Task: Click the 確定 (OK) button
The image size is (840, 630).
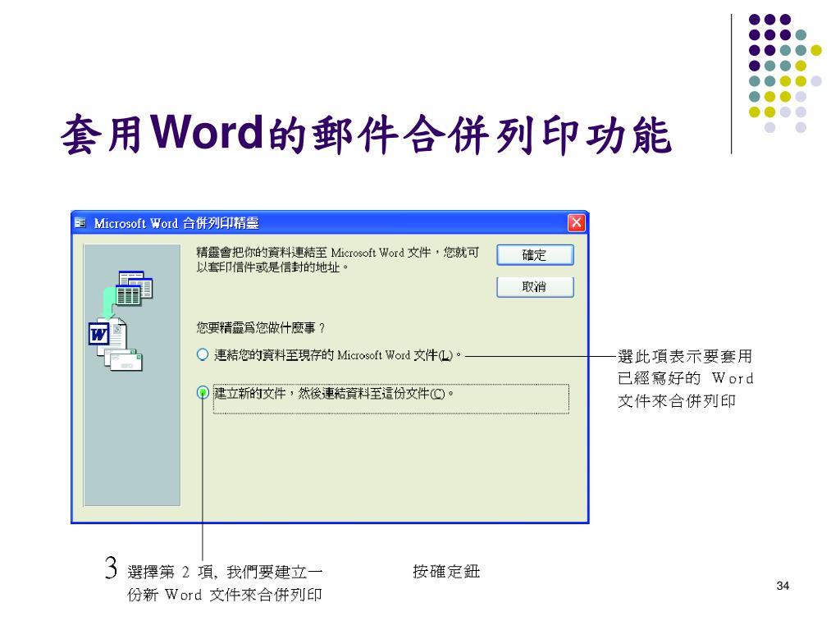Action: (x=535, y=255)
